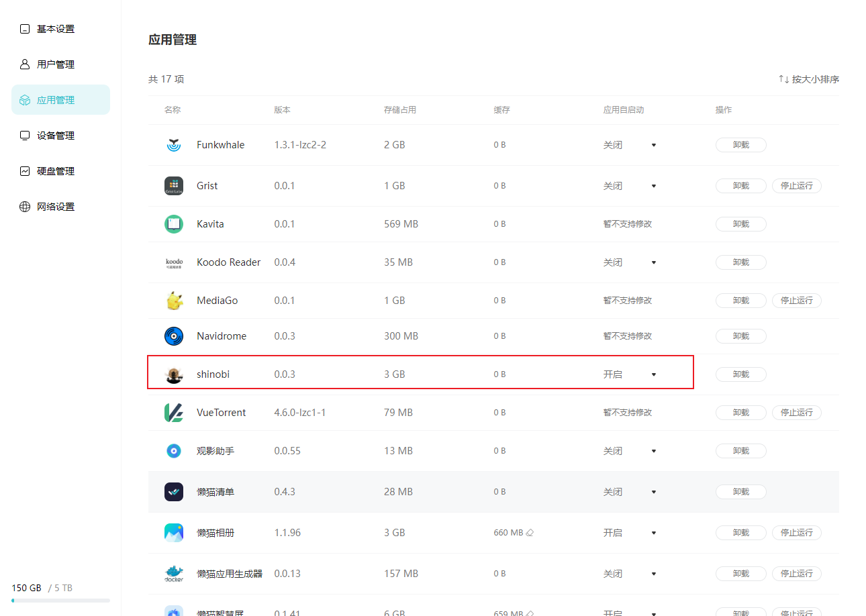Change Grist autostart dropdown setting
Viewport: 866px width, 616px height.
tap(630, 186)
